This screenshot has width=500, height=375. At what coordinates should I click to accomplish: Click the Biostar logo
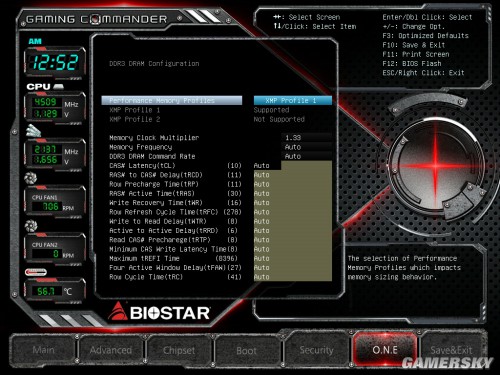159,312
